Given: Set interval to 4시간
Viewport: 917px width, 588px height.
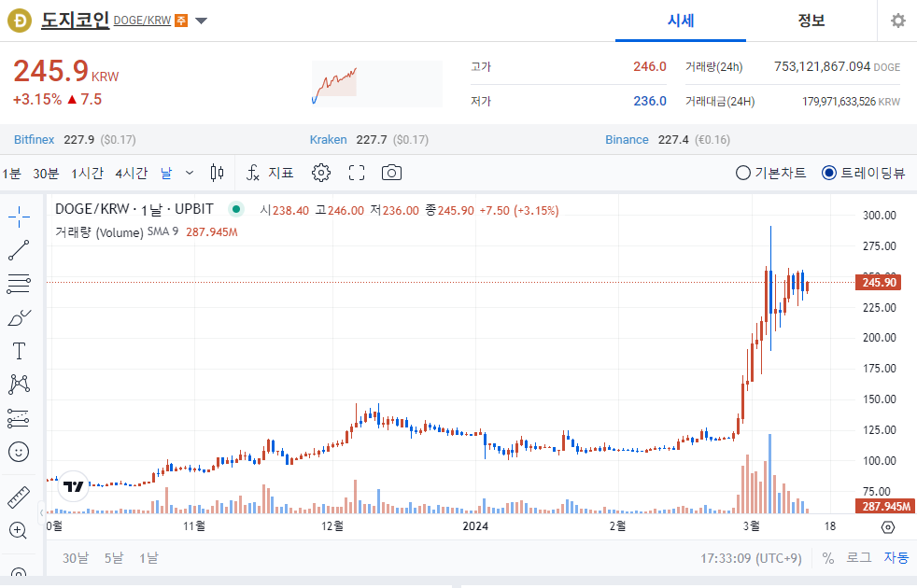Looking at the screenshot, I should (131, 173).
